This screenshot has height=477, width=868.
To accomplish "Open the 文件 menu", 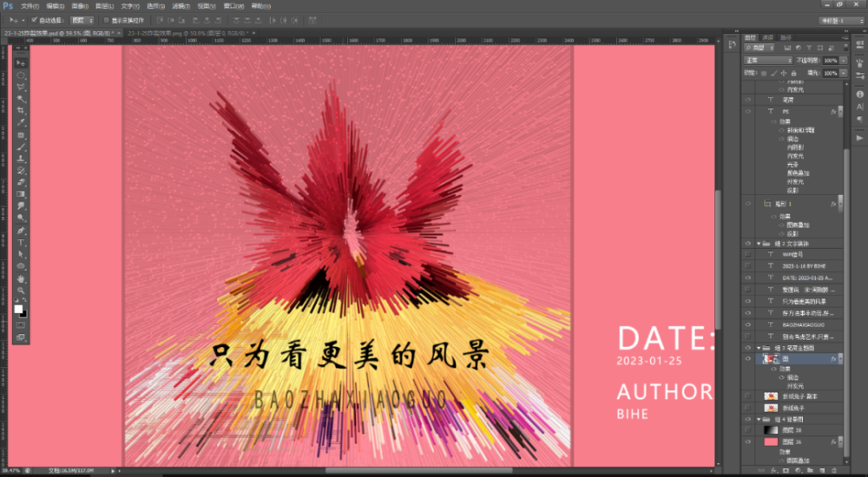I will point(30,6).
